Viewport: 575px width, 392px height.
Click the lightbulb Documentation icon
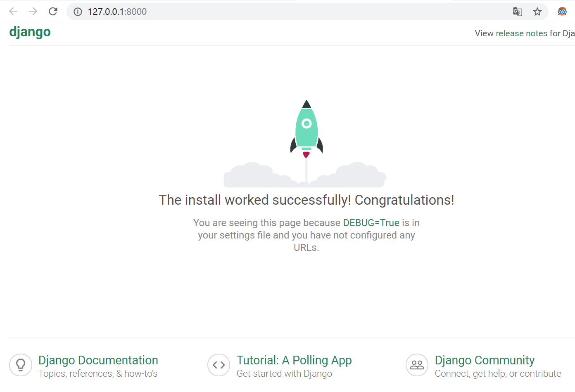21,365
